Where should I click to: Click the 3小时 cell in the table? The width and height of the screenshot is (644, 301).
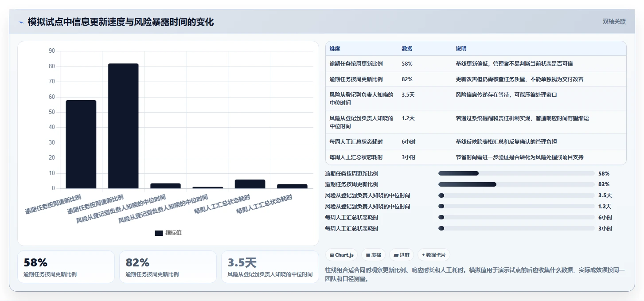pyautogui.click(x=408, y=157)
